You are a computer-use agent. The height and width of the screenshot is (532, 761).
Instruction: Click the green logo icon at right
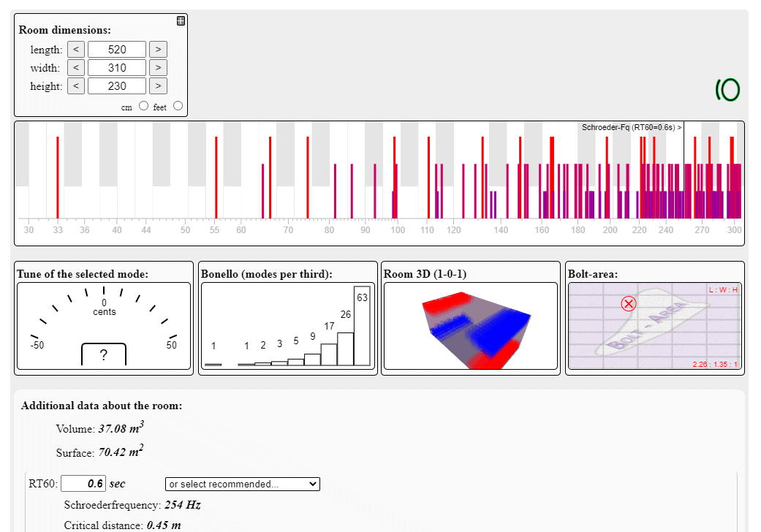727,90
